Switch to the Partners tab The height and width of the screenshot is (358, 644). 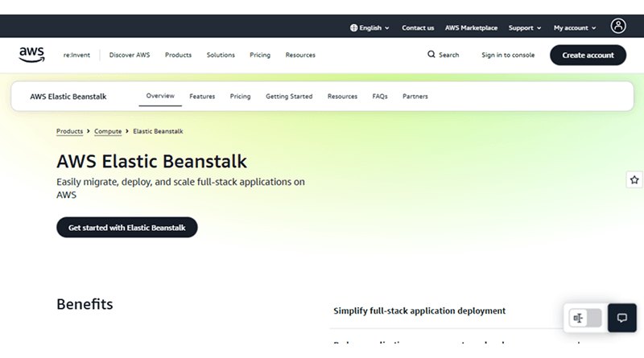[415, 97]
